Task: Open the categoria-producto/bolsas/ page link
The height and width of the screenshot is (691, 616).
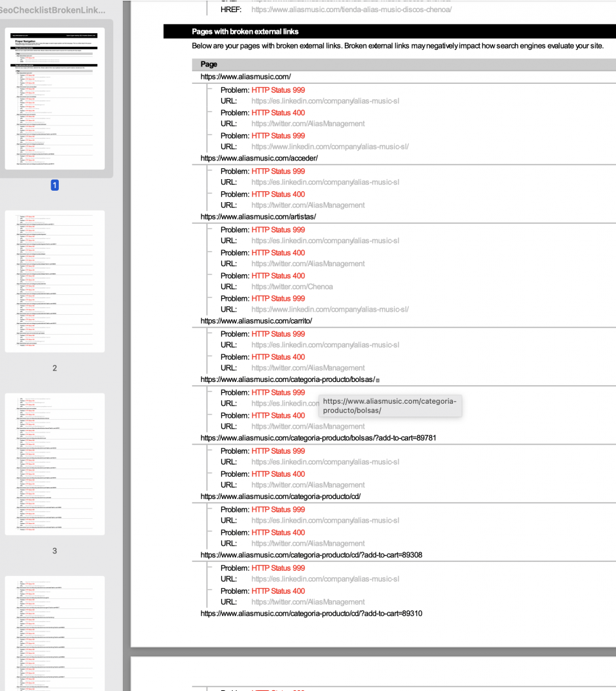Action: [288, 379]
